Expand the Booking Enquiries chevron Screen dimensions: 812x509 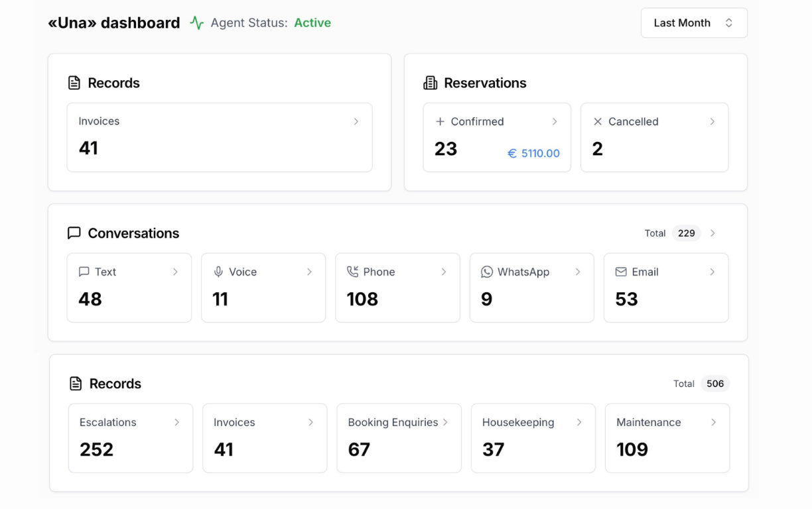pos(445,422)
